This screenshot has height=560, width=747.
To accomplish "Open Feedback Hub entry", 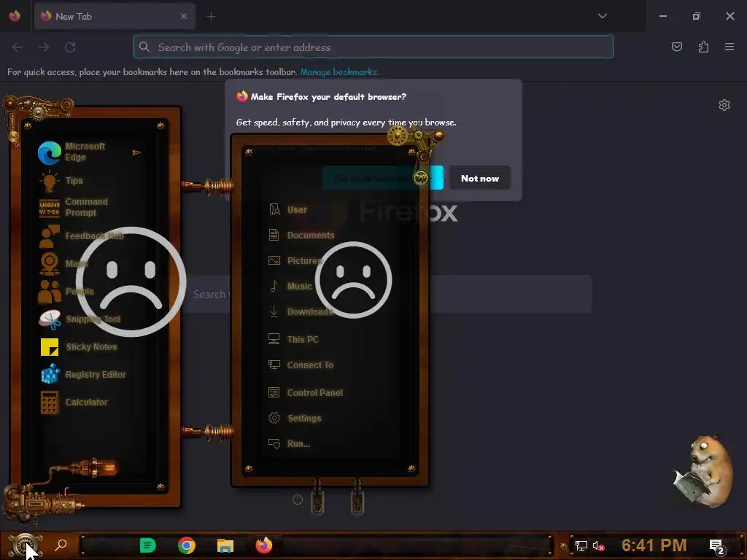I will pos(81,236).
